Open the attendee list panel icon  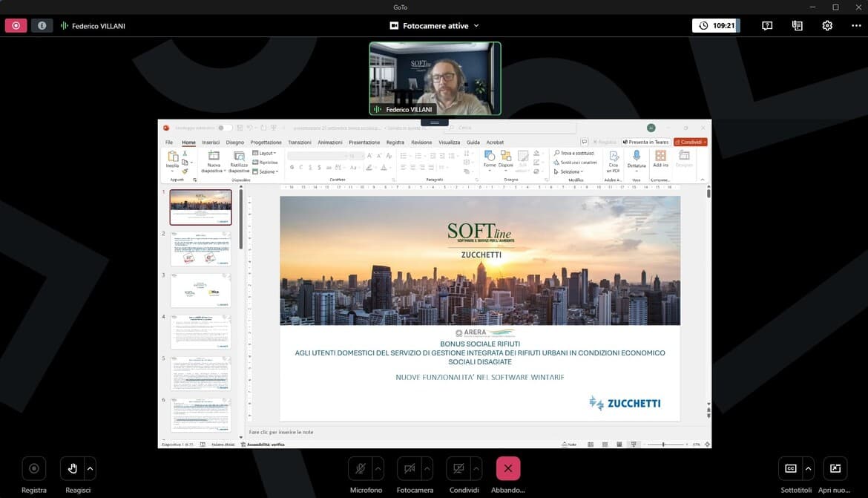[798, 26]
